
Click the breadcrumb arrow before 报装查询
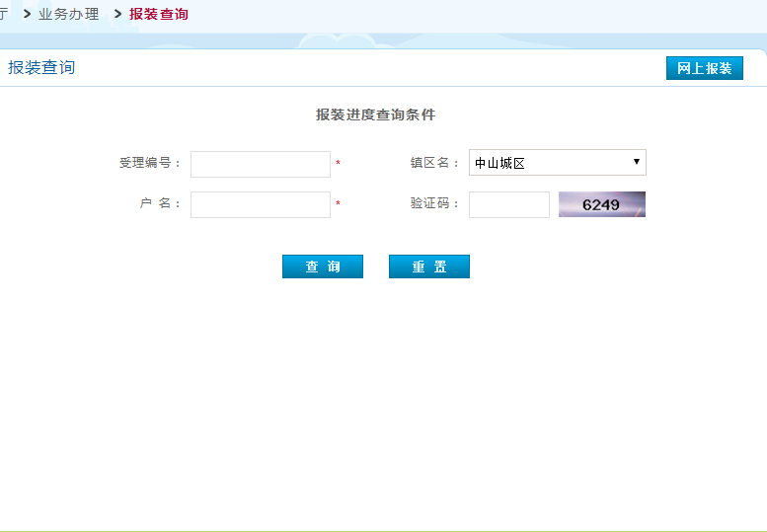coord(117,14)
